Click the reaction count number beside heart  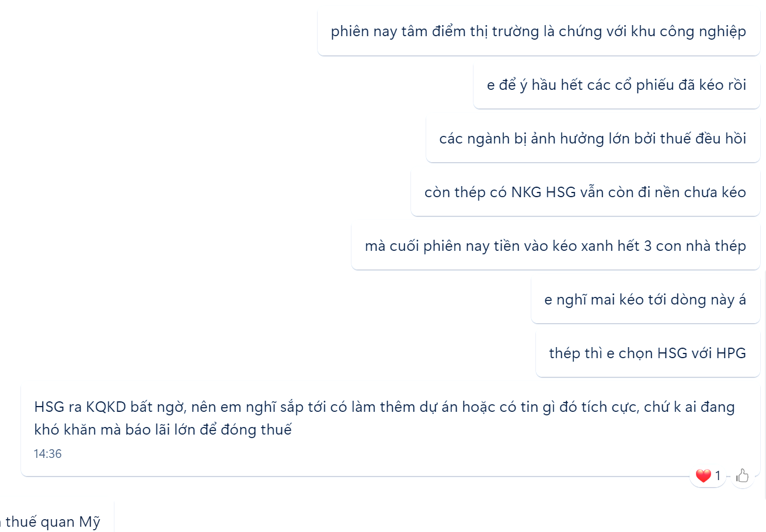718,476
